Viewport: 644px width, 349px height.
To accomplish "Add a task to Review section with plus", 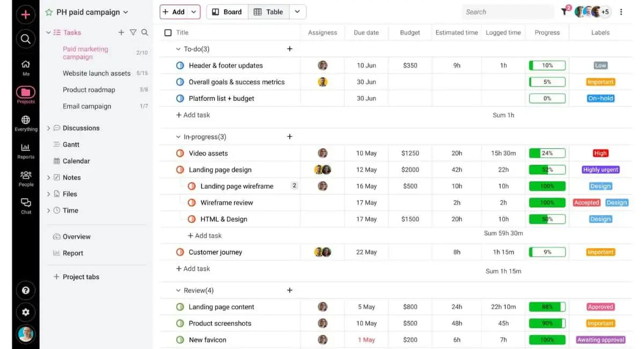I will coord(290,290).
